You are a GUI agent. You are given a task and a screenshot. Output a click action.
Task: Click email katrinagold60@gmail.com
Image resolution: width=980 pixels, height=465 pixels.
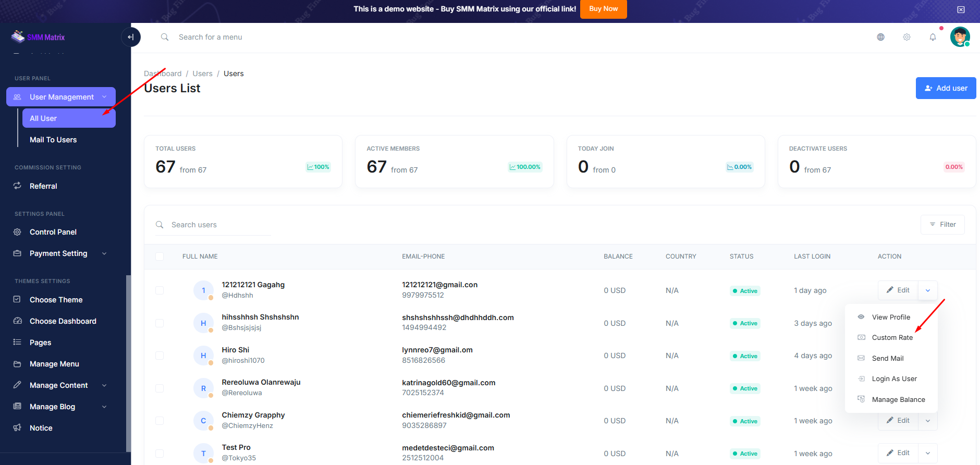(x=449, y=383)
